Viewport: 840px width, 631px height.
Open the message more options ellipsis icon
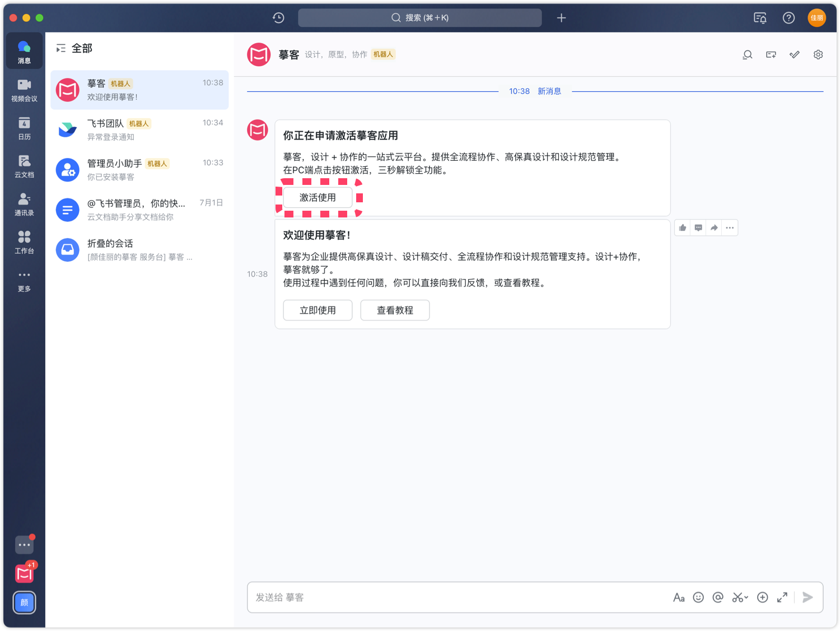point(730,228)
